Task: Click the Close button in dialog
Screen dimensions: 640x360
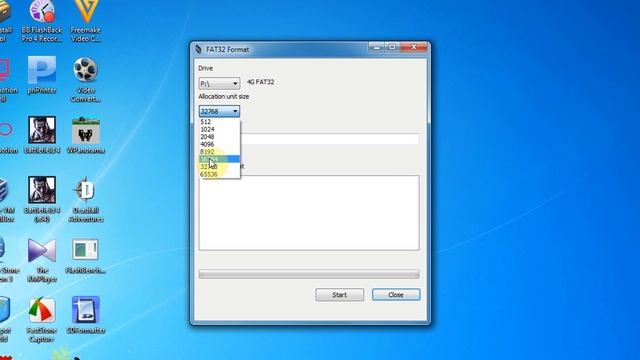Action: [x=396, y=295]
